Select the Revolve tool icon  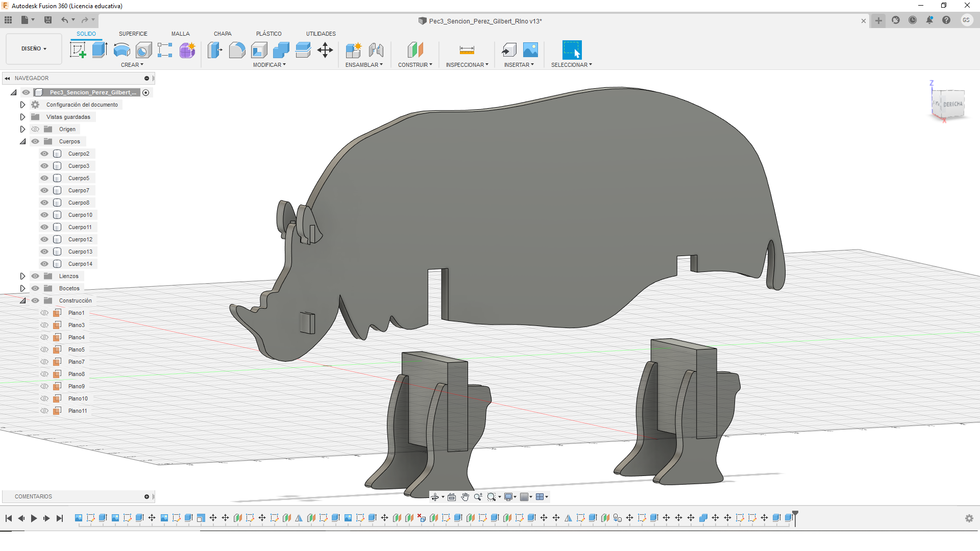click(121, 50)
